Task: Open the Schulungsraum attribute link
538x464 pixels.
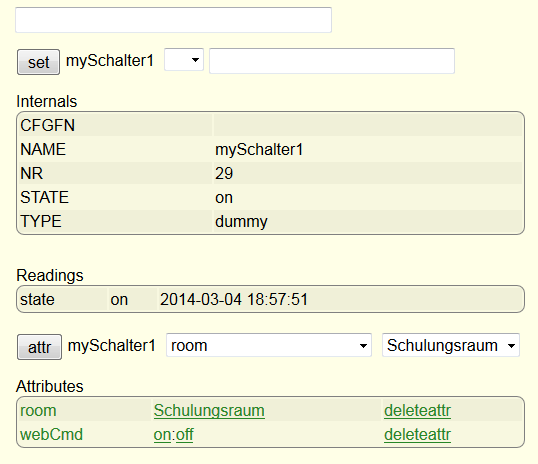Action: [x=209, y=410]
